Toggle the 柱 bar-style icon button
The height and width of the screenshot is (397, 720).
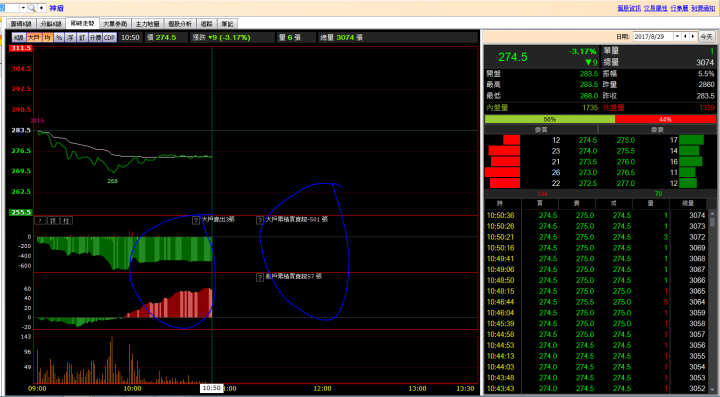click(66, 221)
